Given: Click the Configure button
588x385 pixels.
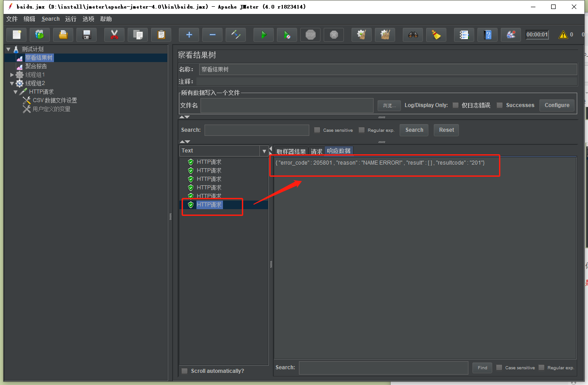Looking at the screenshot, I should point(557,105).
